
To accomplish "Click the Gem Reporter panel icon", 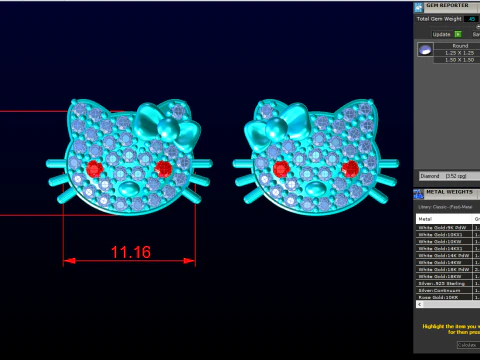I will tap(418, 7).
